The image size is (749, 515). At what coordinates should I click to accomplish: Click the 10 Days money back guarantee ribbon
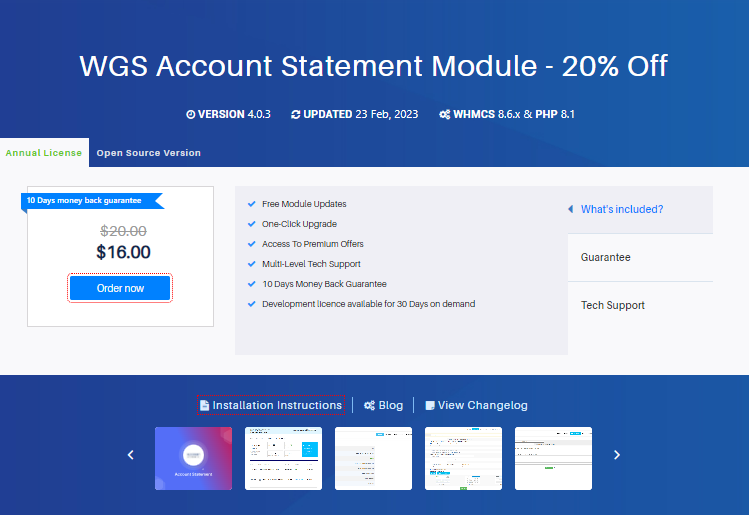(93, 201)
